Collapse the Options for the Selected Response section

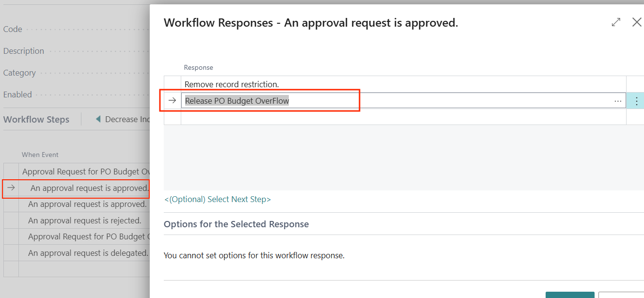coord(236,224)
